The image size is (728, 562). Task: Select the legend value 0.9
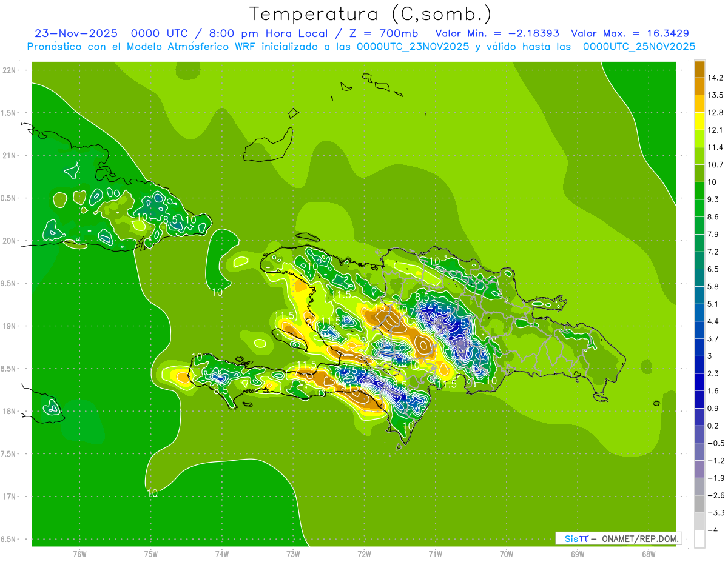pyautogui.click(x=714, y=408)
